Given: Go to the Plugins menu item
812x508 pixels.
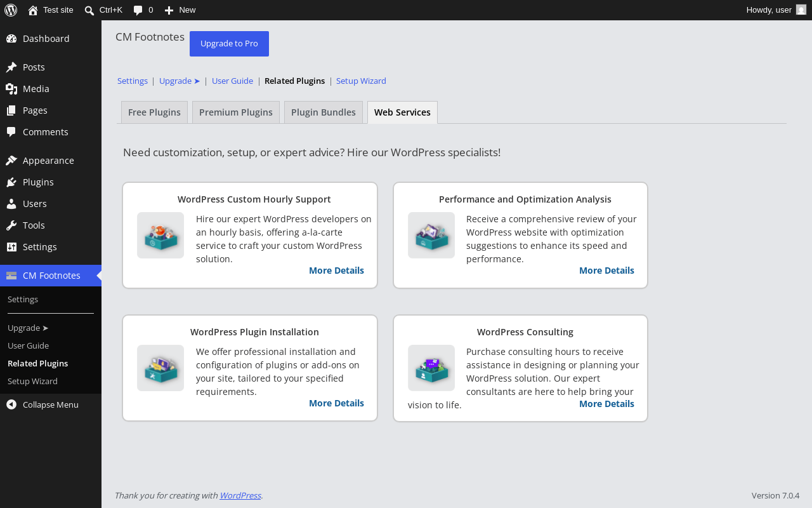Looking at the screenshot, I should (x=51, y=182).
